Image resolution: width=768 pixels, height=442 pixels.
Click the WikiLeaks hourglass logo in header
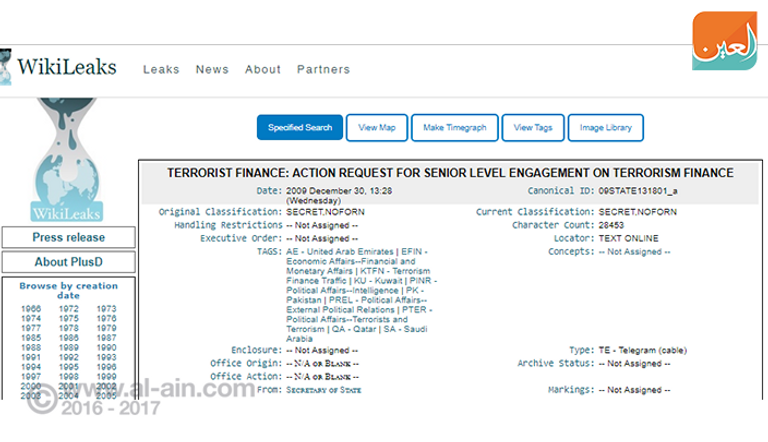click(x=6, y=68)
